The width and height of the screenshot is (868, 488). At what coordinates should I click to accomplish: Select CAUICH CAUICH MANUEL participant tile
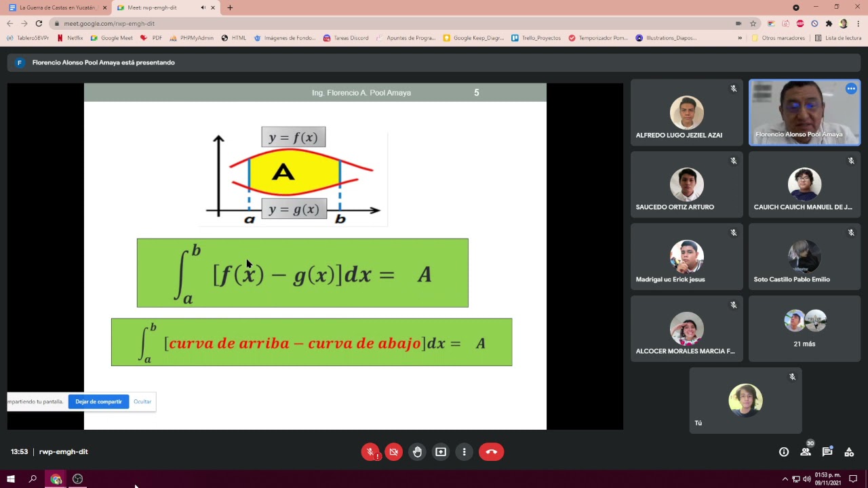805,184
